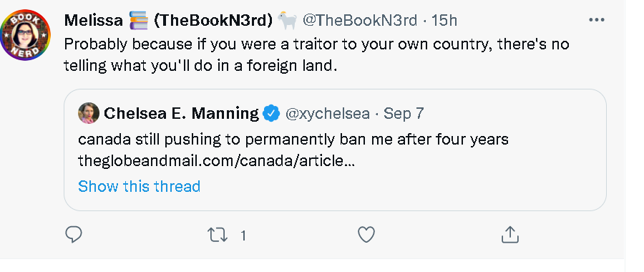Click the Chelsea E. Manning name

point(181,113)
